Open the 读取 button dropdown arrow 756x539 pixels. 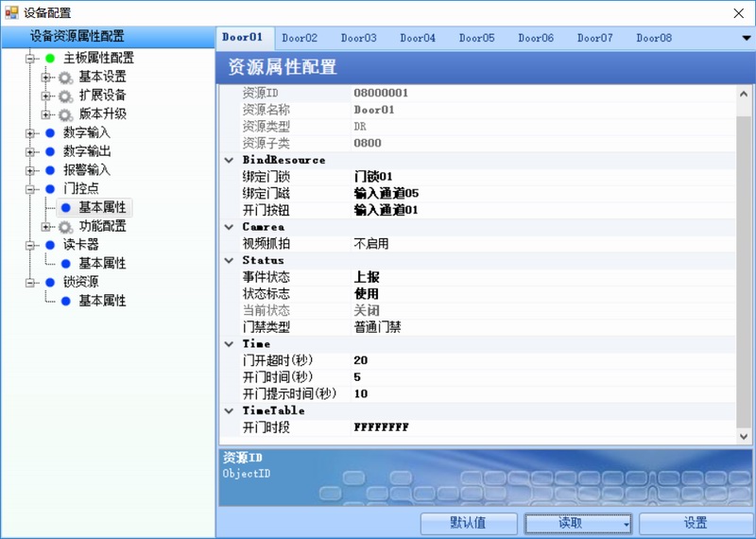tap(625, 525)
